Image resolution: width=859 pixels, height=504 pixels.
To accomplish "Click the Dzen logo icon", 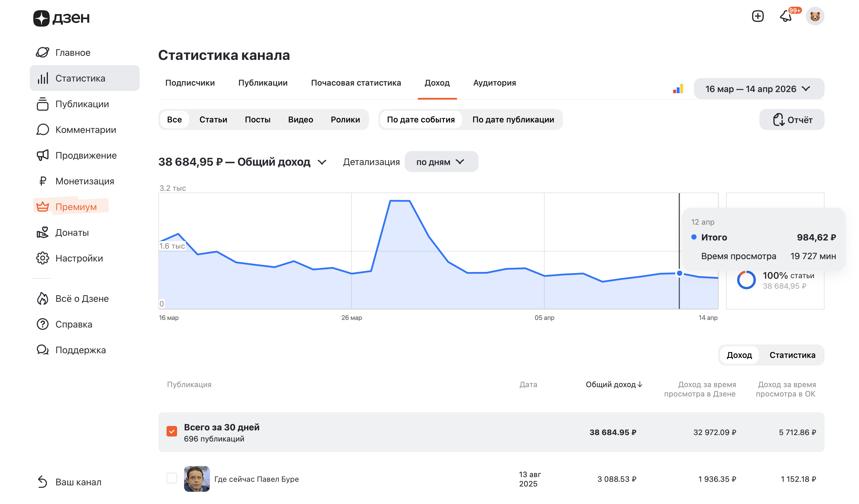I will coord(41,18).
